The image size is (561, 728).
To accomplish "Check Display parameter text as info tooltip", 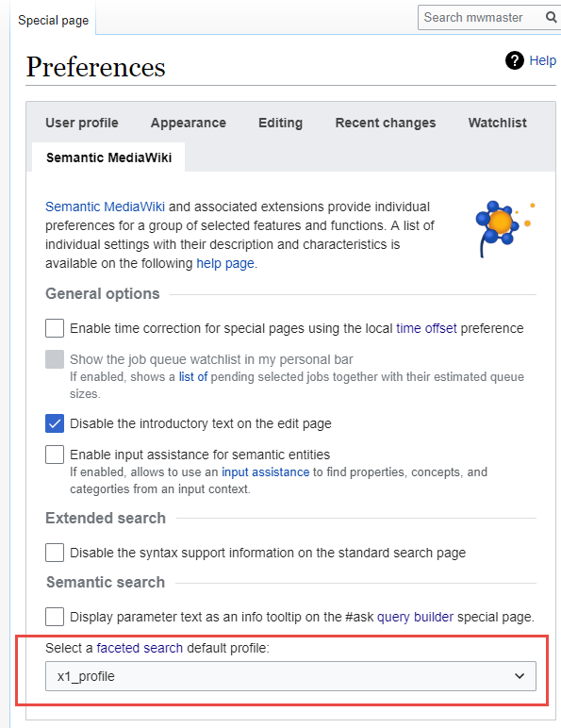I will (55, 617).
